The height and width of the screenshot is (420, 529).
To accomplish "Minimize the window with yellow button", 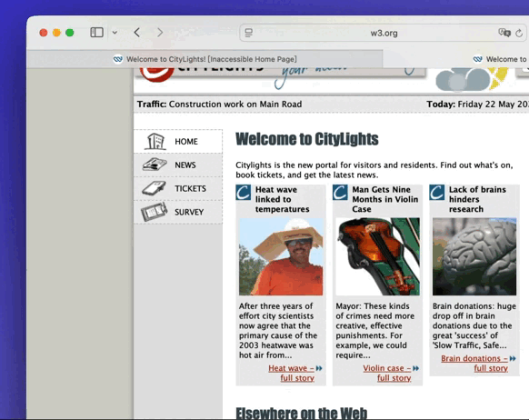I will [x=56, y=33].
